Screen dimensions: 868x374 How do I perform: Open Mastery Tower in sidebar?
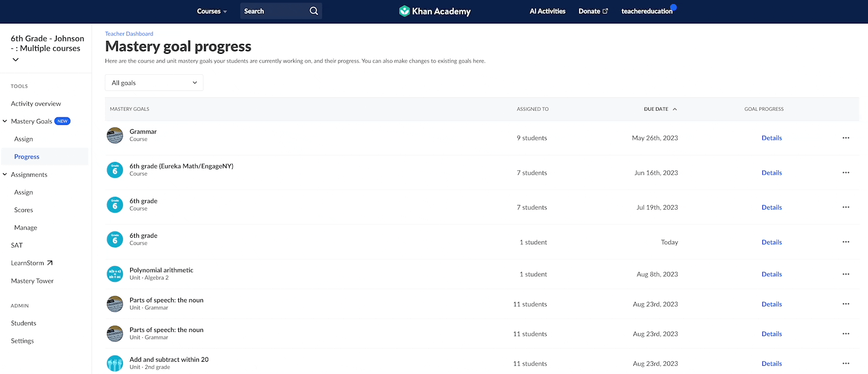coord(32,281)
